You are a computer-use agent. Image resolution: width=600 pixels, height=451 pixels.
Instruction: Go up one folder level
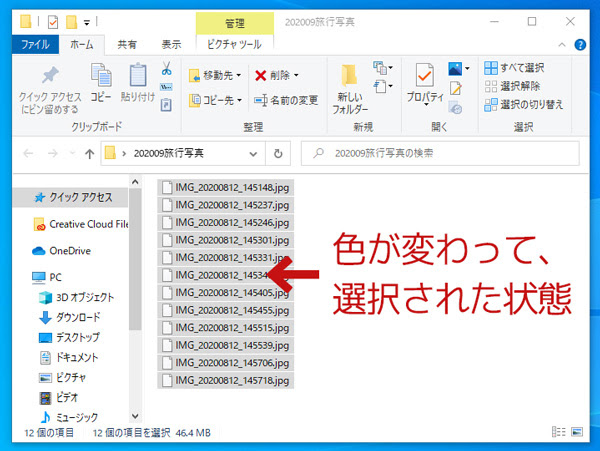click(89, 153)
